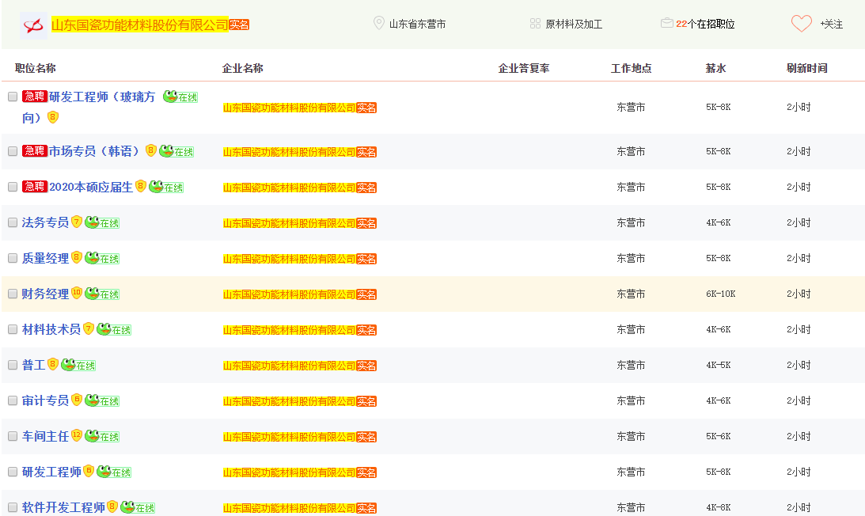Open the 法务专员 job link
Image resolution: width=865 pixels, height=516 pixels.
(45, 222)
